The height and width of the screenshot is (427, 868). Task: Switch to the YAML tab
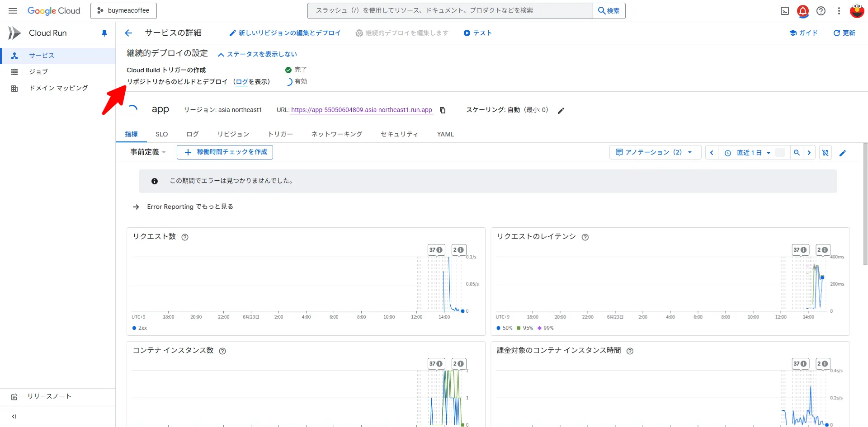445,134
